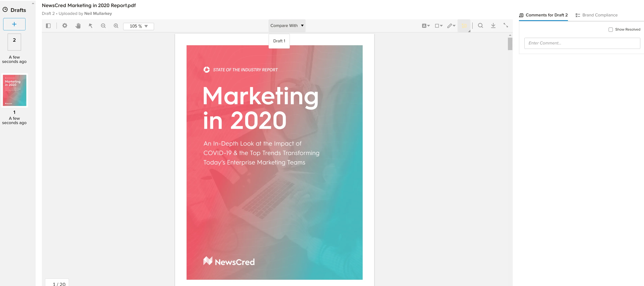Open the Compare With dropdown
Viewport: 644px width, 286px height.
click(x=287, y=25)
